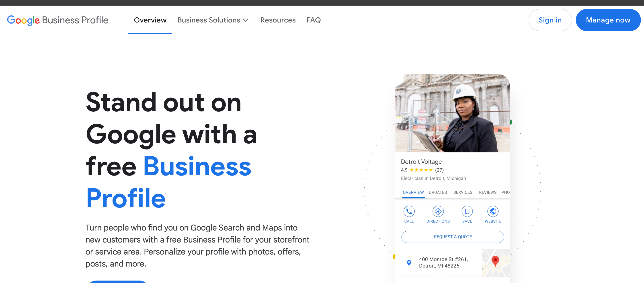Click the SAVE bookmark icon
The height and width of the screenshot is (283, 644).
(467, 211)
